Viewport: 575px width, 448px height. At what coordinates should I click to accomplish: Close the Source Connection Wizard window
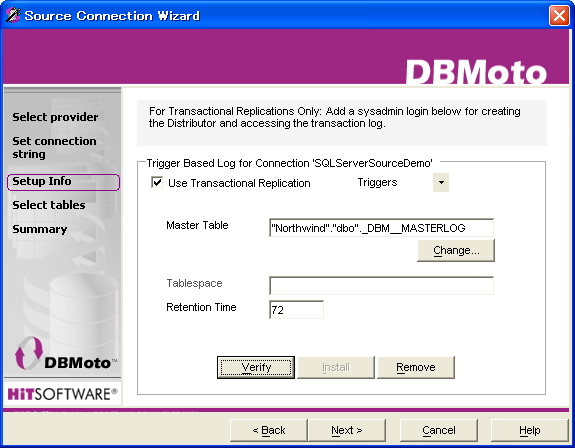point(559,16)
